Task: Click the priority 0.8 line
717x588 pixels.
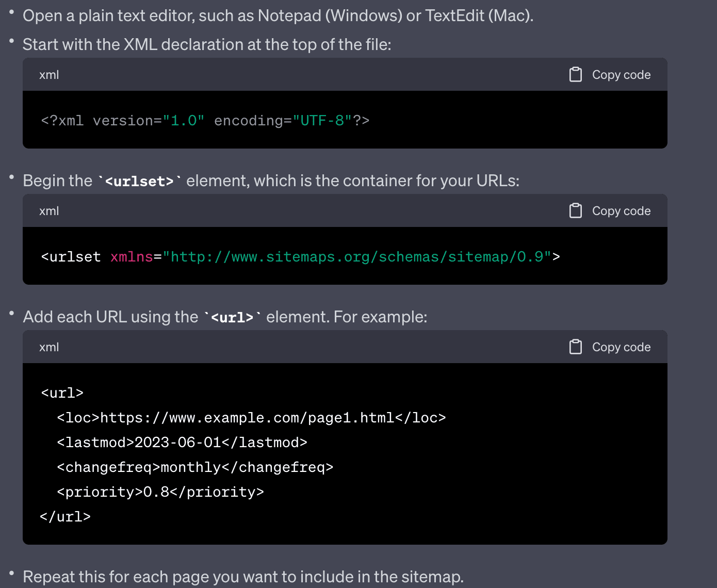Action: (x=161, y=492)
